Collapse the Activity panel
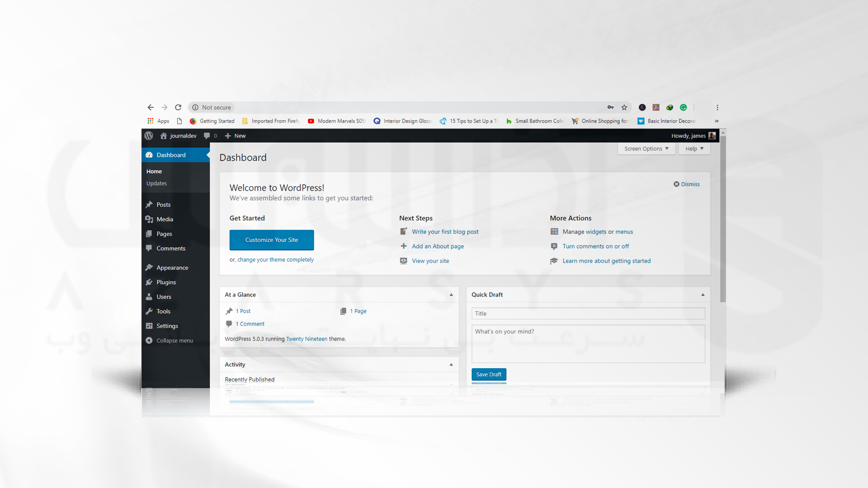The image size is (868, 488). [x=451, y=364]
